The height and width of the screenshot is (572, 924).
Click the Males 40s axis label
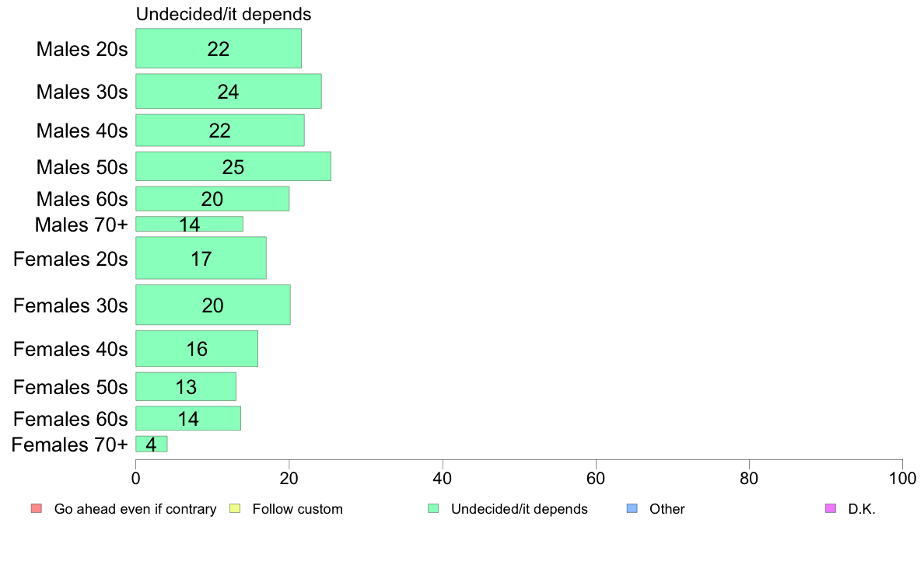pos(82,131)
